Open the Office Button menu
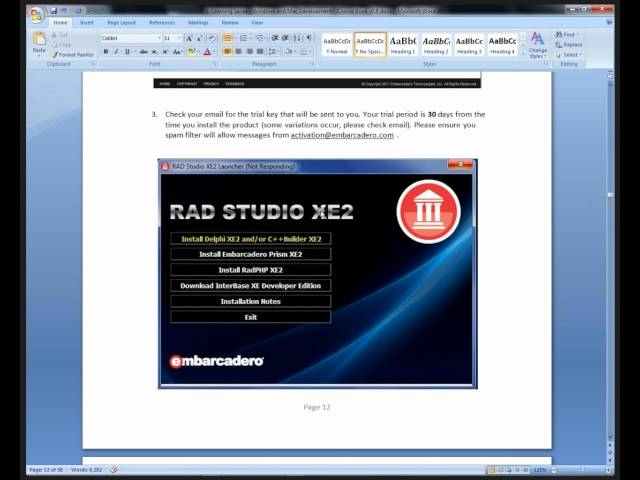The width and height of the screenshot is (640, 480). tap(37, 16)
